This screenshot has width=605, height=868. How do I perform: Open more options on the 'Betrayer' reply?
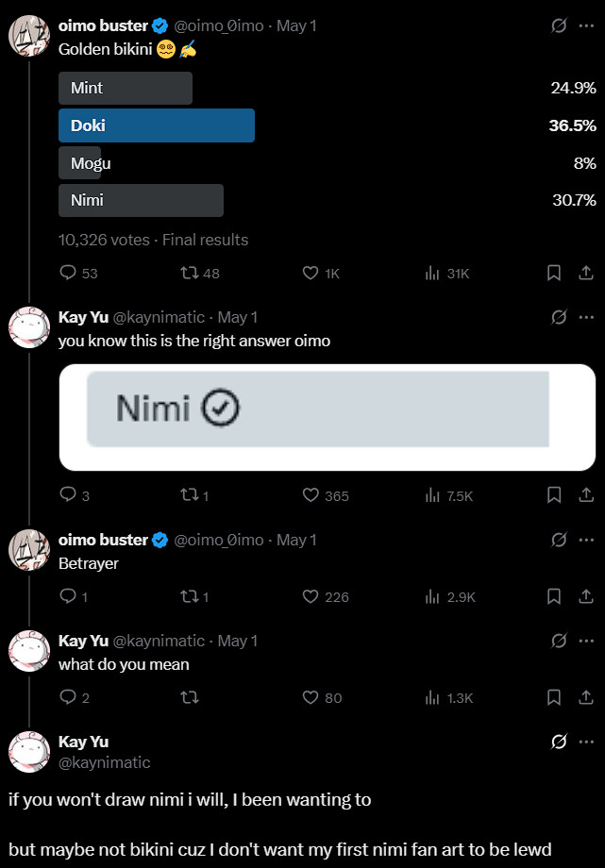(x=586, y=540)
